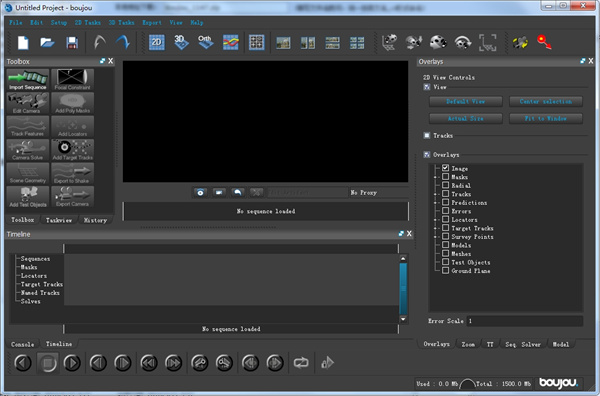600x396 pixels.
Task: Open the No Proxy dropdown
Action: coord(378,192)
